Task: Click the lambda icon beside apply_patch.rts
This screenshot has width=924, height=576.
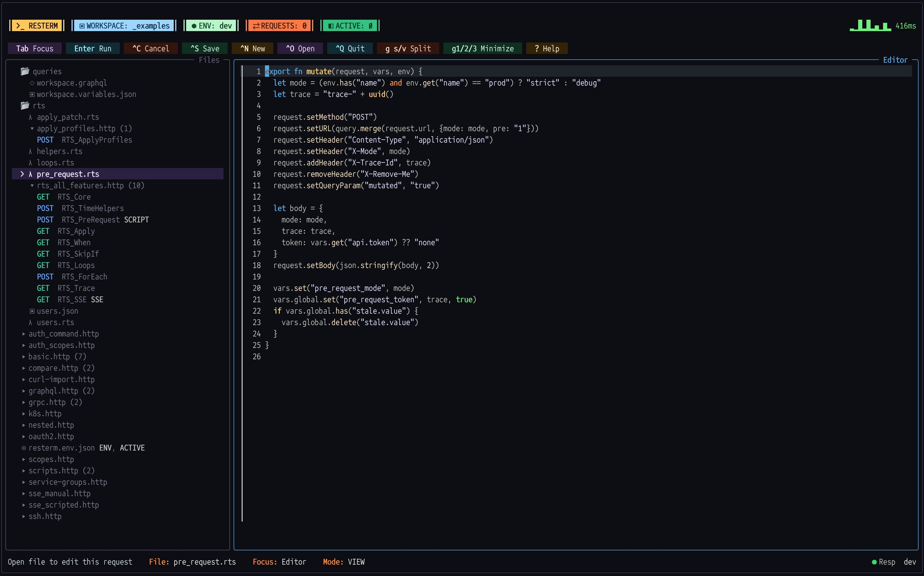Action: tap(31, 117)
